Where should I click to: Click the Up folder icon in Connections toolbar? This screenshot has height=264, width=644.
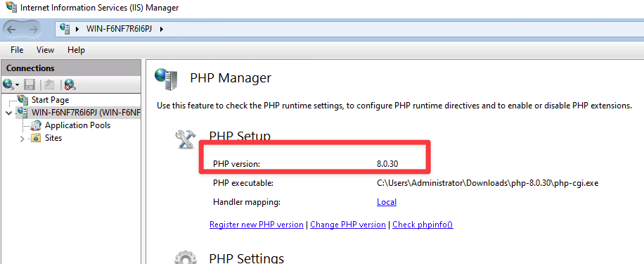coord(49,84)
